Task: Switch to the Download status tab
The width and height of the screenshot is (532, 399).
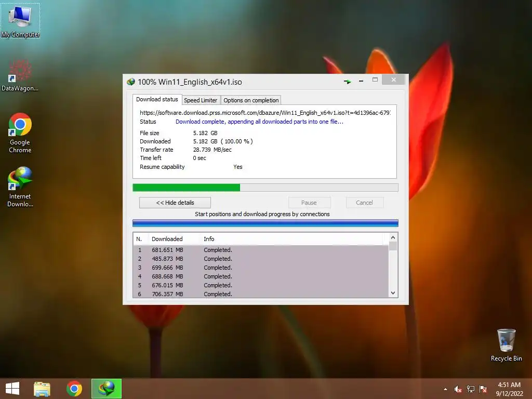Action: [157, 99]
